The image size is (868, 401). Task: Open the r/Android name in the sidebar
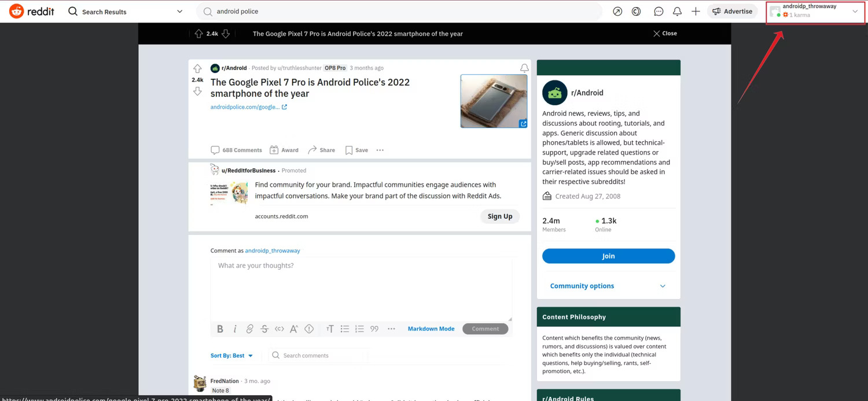click(x=587, y=93)
